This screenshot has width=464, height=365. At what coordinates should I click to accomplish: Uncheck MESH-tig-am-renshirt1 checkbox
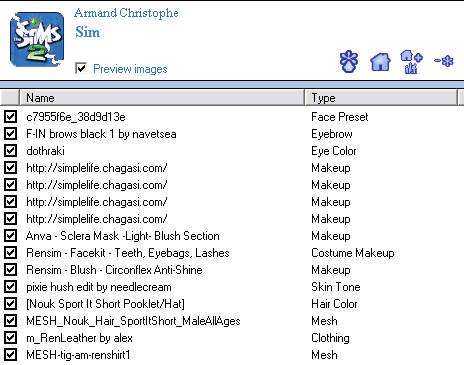[10, 354]
